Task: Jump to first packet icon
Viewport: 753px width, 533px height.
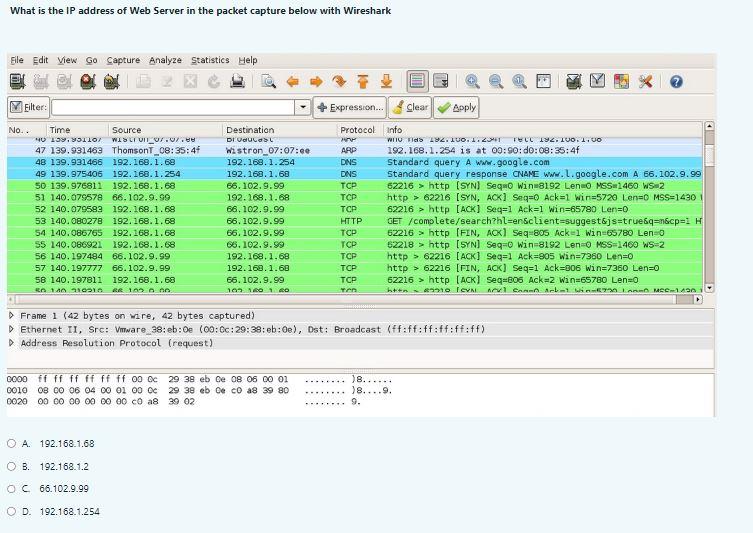Action: point(363,81)
